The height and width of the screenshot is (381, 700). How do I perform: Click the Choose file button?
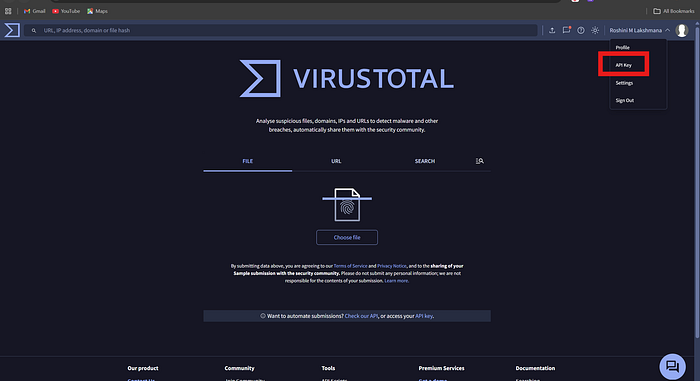click(x=347, y=237)
